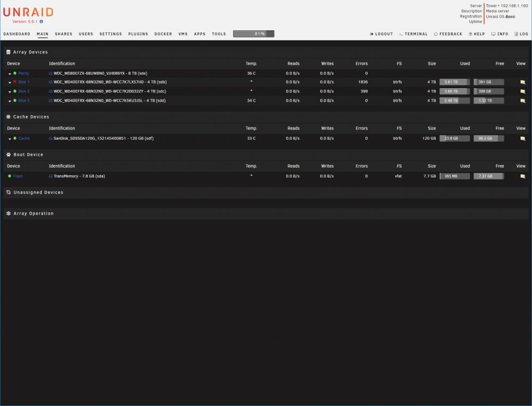This screenshot has height=406, width=532.
Task: Browse Cache via View folder icon
Action: click(x=522, y=139)
